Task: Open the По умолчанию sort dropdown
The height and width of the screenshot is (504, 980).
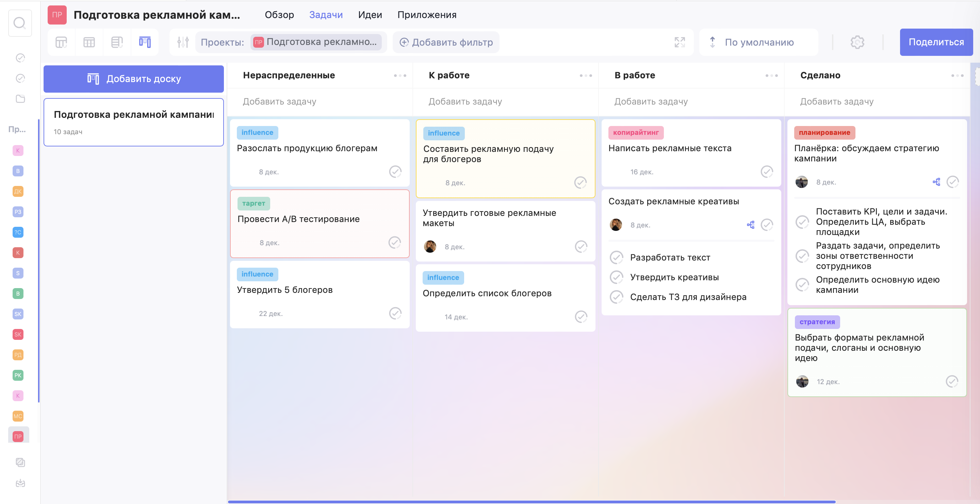Action: [x=758, y=42]
